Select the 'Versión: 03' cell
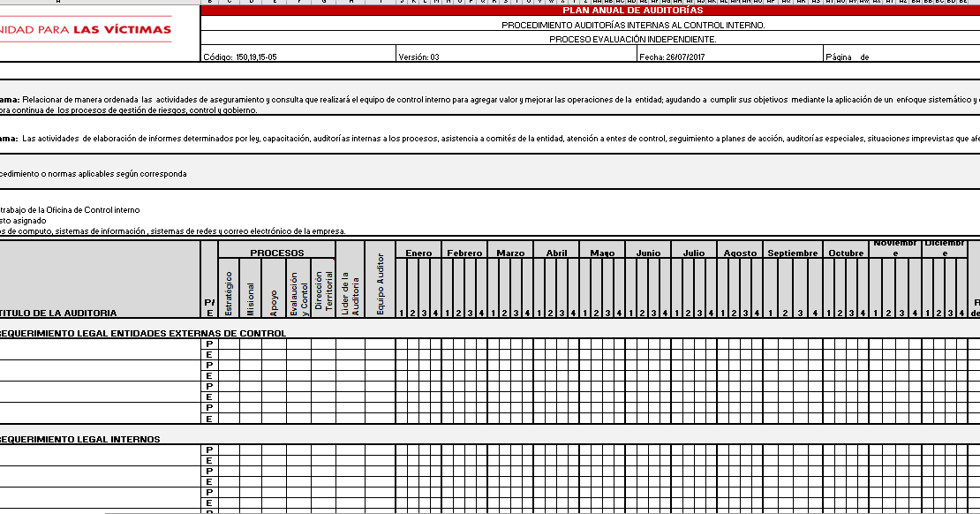 point(516,55)
